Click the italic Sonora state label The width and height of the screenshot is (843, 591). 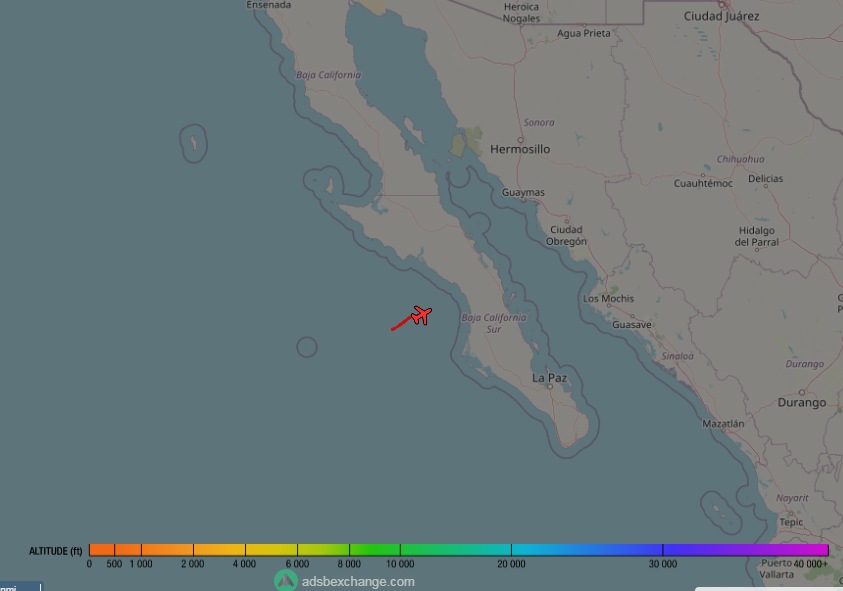coord(539,123)
